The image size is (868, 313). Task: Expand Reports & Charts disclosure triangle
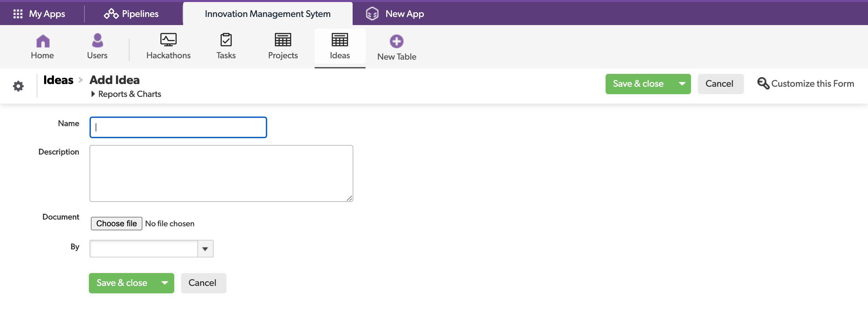93,94
